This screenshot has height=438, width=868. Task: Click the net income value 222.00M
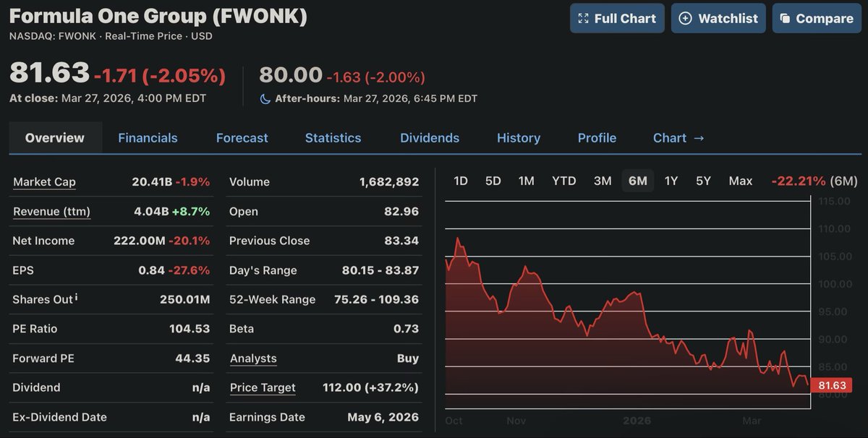coord(140,241)
